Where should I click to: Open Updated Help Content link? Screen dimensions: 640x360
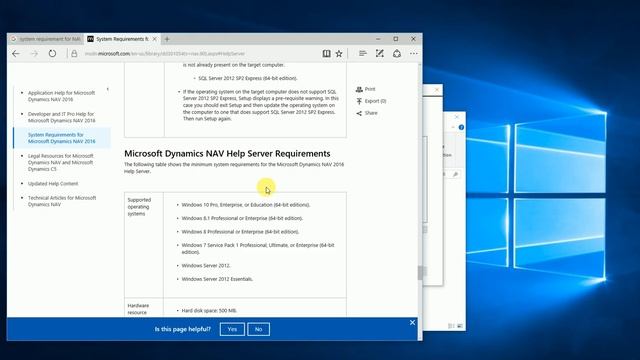click(x=53, y=184)
